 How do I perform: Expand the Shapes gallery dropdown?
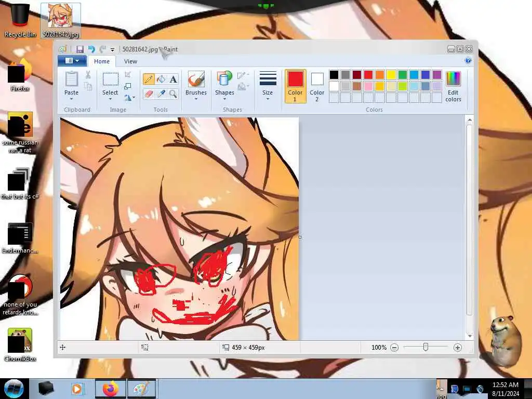pos(224,99)
